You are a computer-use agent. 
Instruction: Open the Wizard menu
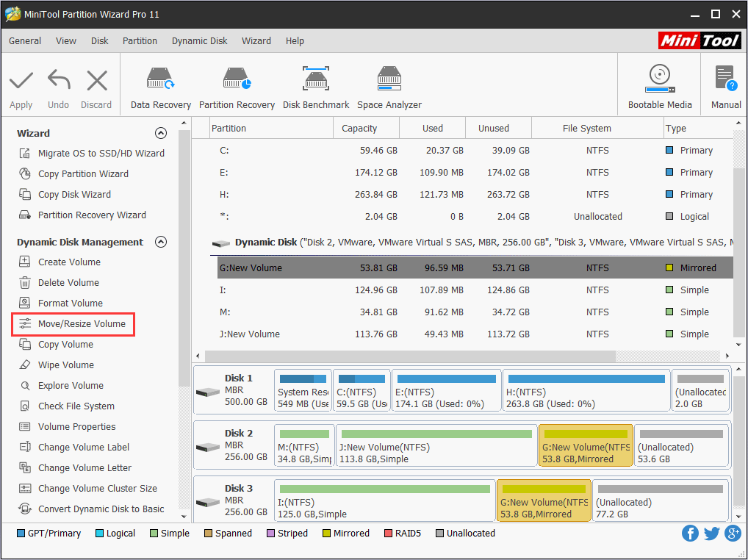pyautogui.click(x=256, y=41)
